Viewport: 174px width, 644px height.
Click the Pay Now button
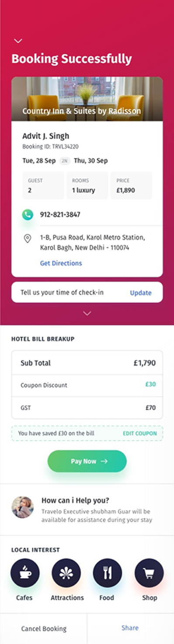[x=87, y=461]
